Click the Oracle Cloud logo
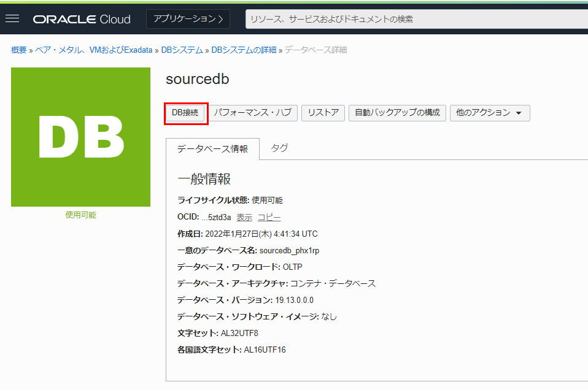Viewport: 588px width, 390px height. click(x=82, y=19)
